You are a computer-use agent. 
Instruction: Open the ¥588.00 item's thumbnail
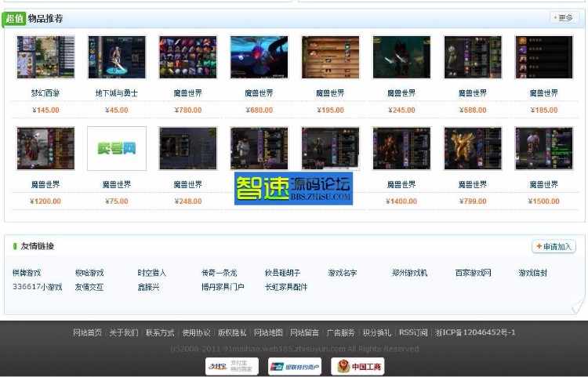[473, 57]
